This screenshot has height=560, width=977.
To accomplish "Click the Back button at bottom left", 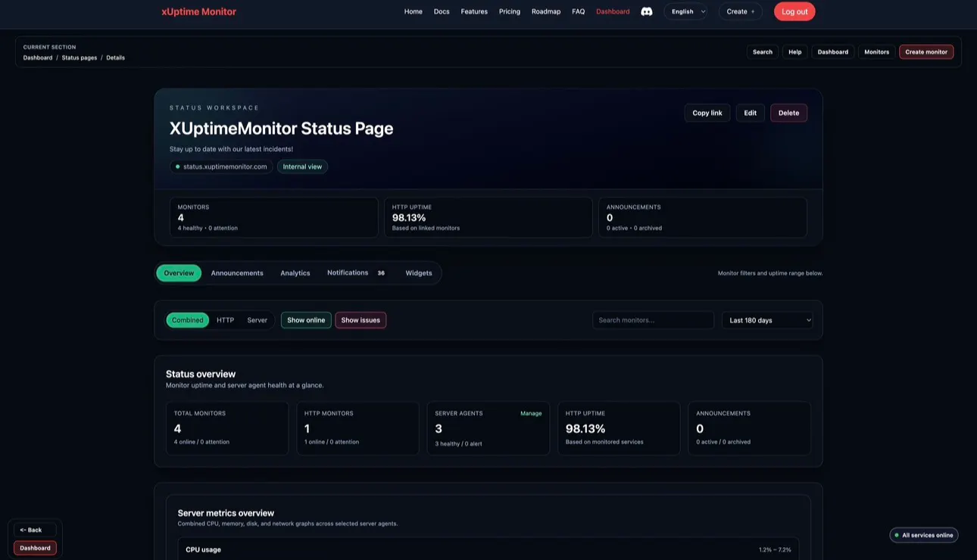I will [x=35, y=530].
